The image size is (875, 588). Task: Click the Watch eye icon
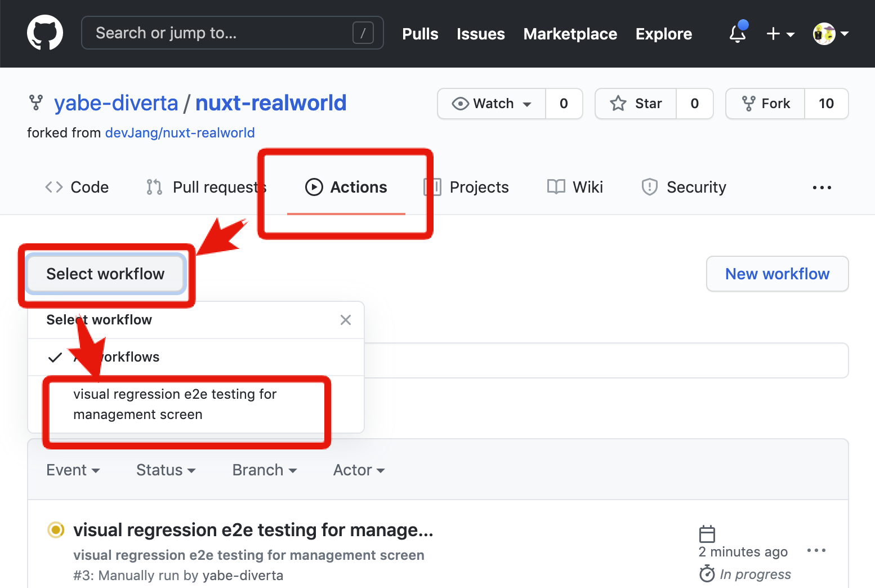click(460, 104)
